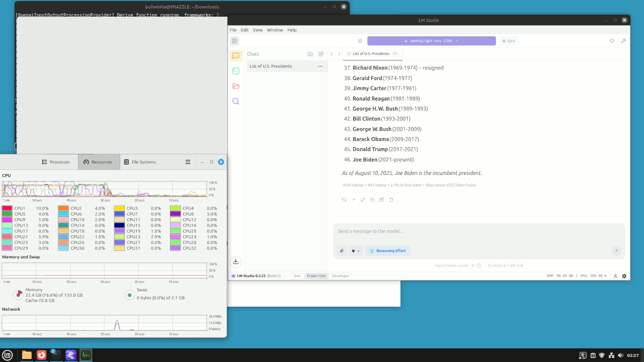644x362 pixels.
Task: Open the Window menu
Action: click(x=275, y=30)
